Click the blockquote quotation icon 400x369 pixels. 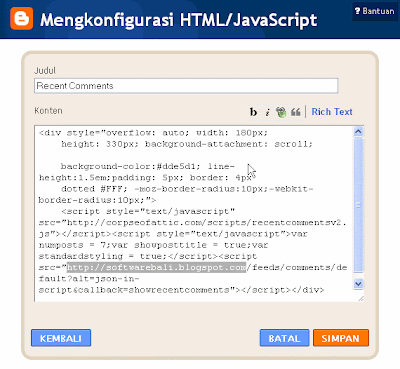296,112
